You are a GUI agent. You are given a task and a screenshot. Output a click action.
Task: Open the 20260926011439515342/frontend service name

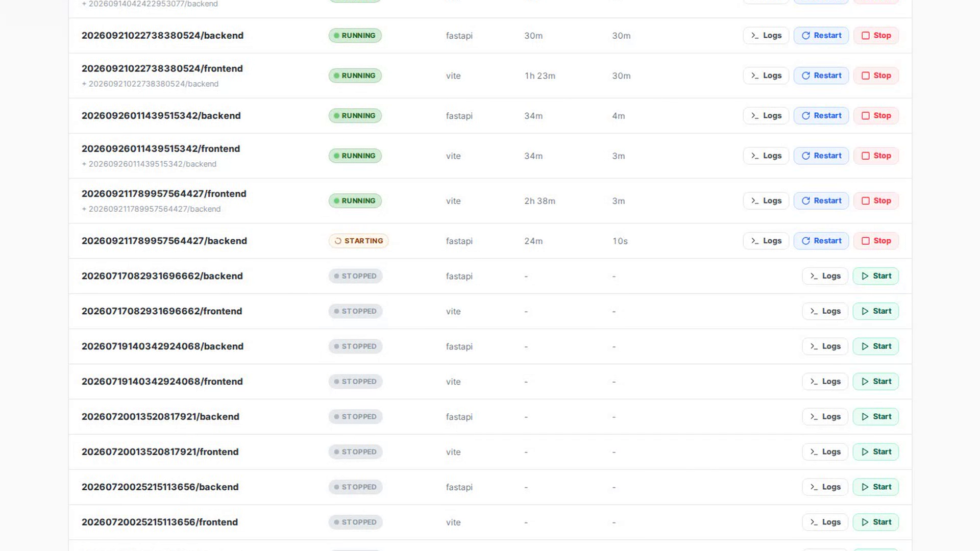[161, 149]
